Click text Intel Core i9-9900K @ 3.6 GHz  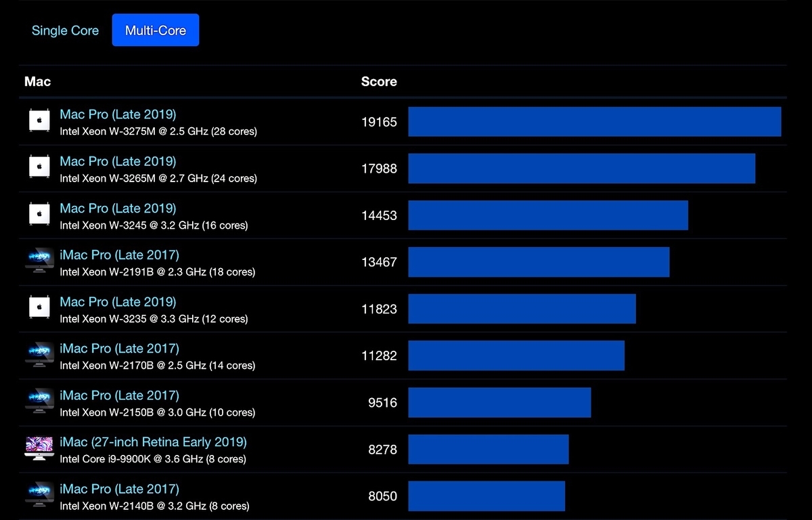(131, 459)
